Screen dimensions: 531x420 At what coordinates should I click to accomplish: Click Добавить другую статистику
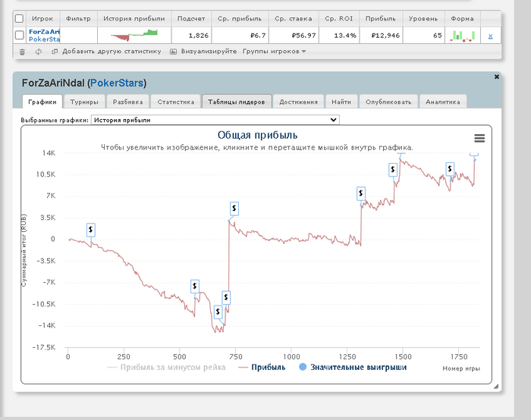point(112,52)
